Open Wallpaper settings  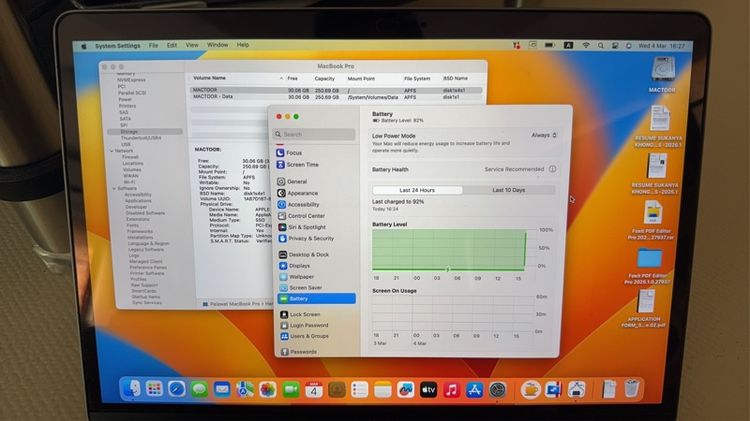pyautogui.click(x=297, y=277)
